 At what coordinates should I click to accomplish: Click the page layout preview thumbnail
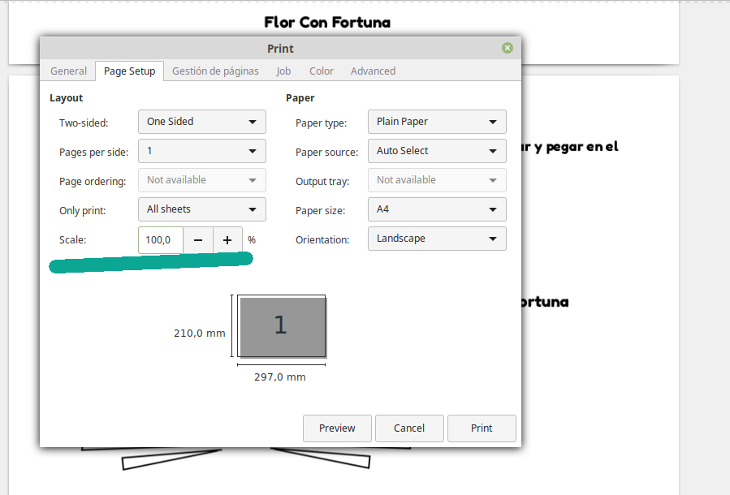pos(281,326)
